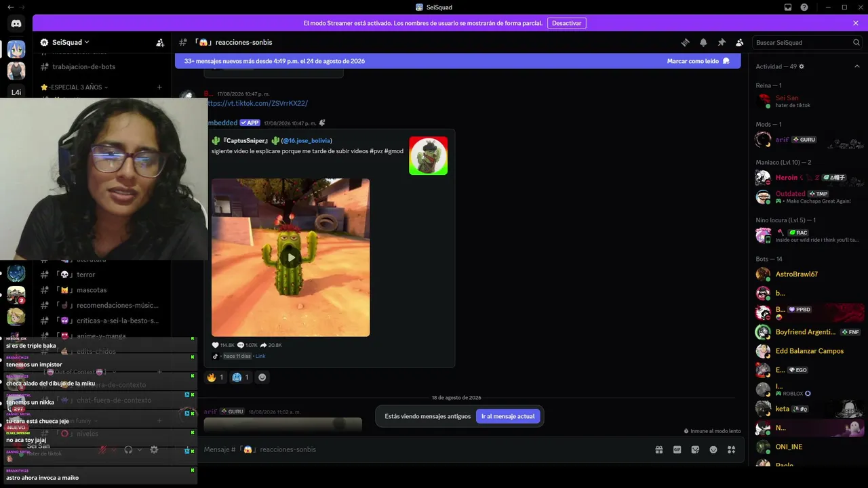The height and width of the screenshot is (488, 868).
Task: Expand microphone input options arrow
Action: 114,449
